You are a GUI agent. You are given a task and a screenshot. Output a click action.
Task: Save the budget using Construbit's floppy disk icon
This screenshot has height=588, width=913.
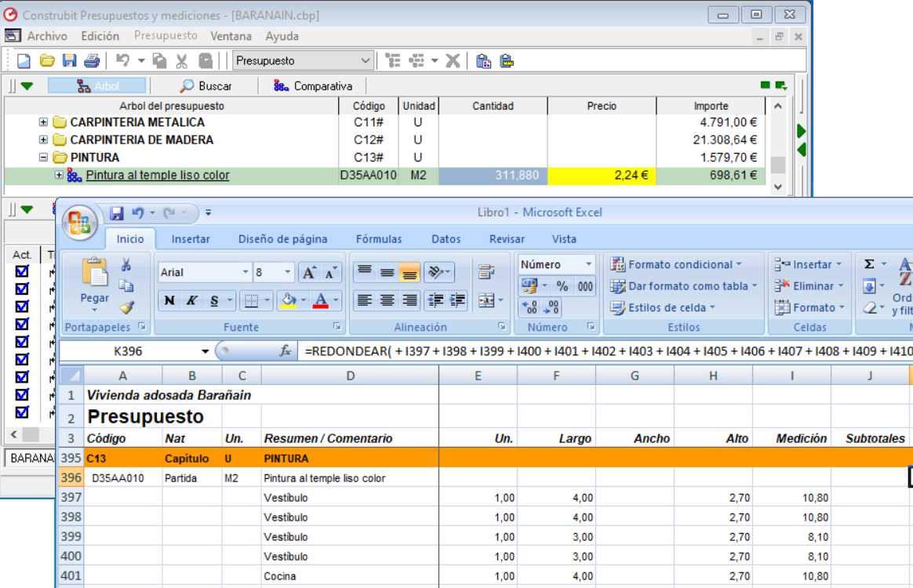pyautogui.click(x=70, y=60)
